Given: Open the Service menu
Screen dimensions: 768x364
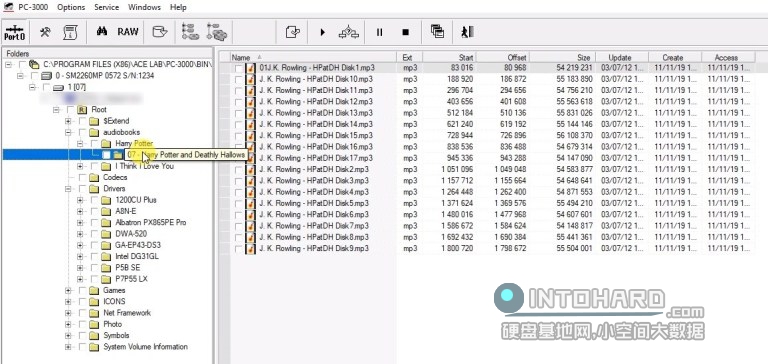Looking at the screenshot, I should tap(107, 7).
